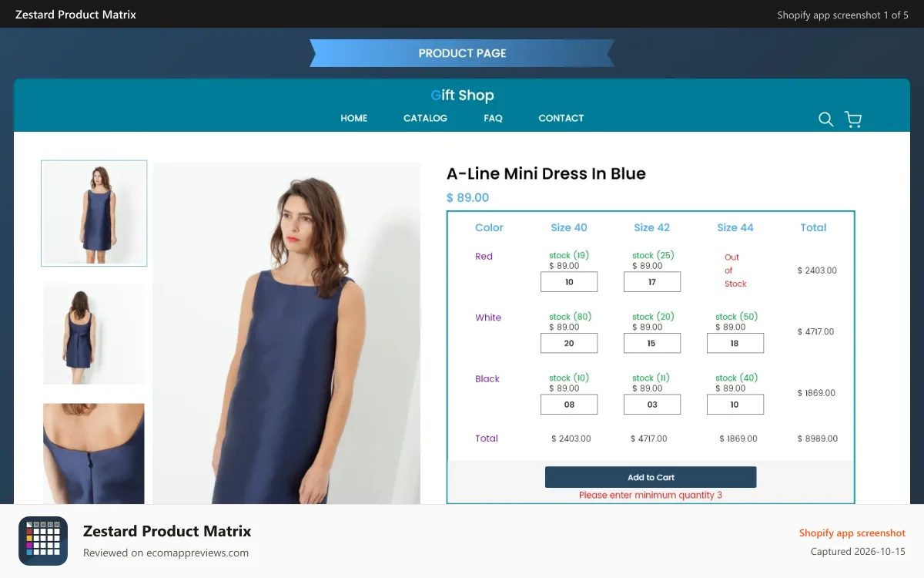Click the White color row label
This screenshot has width=924, height=578.
tap(488, 318)
